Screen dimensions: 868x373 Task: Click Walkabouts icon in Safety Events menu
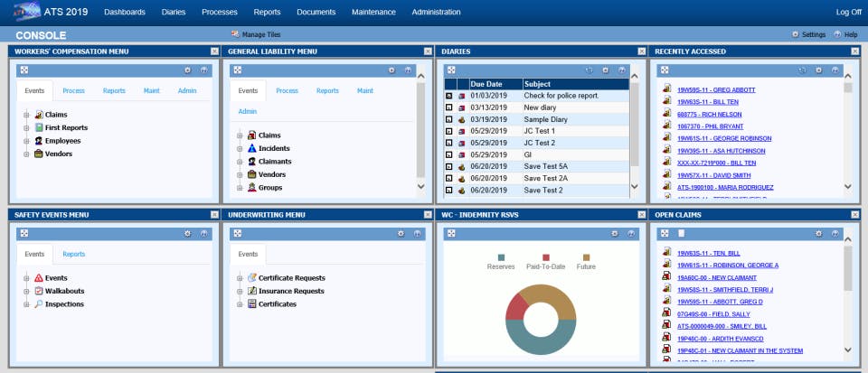coord(39,291)
